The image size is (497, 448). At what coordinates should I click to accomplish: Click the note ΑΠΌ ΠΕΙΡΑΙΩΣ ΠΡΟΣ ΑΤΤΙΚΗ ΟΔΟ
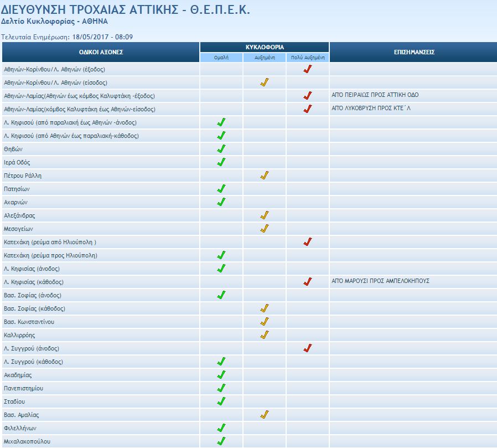point(375,95)
